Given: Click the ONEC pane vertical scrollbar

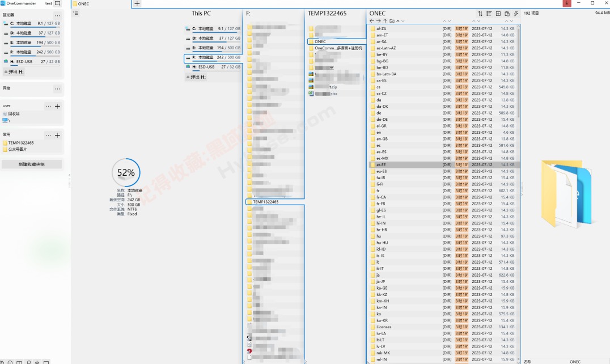Looking at the screenshot, I should [519, 72].
